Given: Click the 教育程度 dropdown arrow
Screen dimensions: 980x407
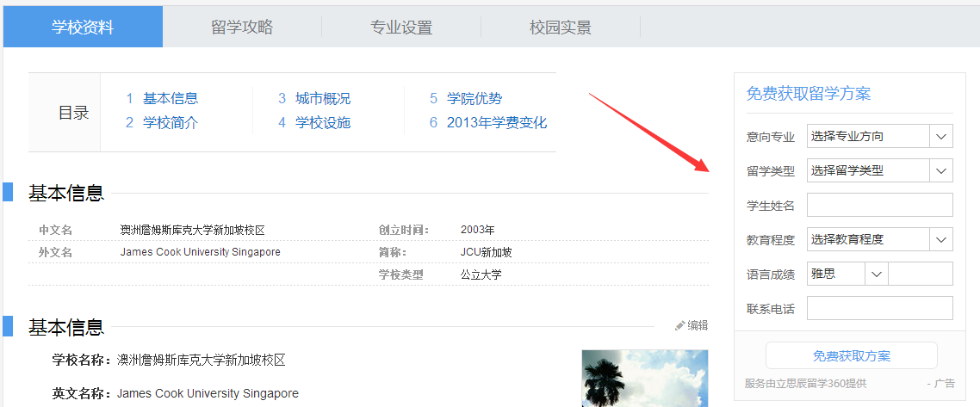Looking at the screenshot, I should point(941,239).
